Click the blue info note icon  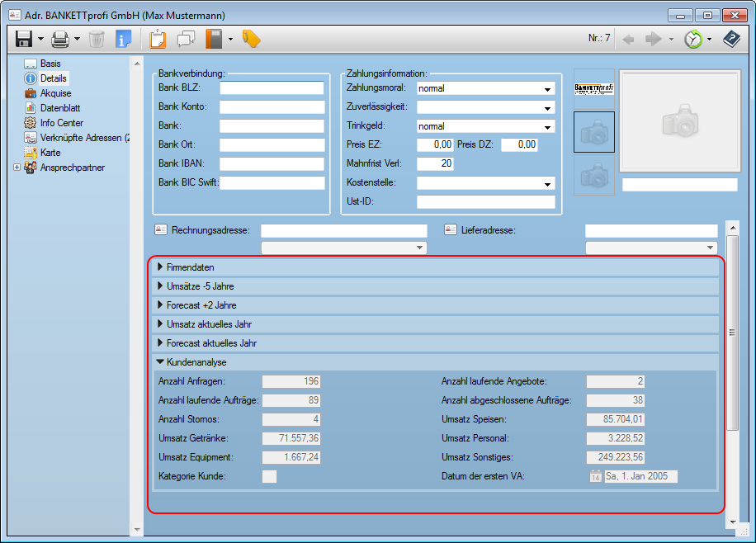pyautogui.click(x=124, y=39)
